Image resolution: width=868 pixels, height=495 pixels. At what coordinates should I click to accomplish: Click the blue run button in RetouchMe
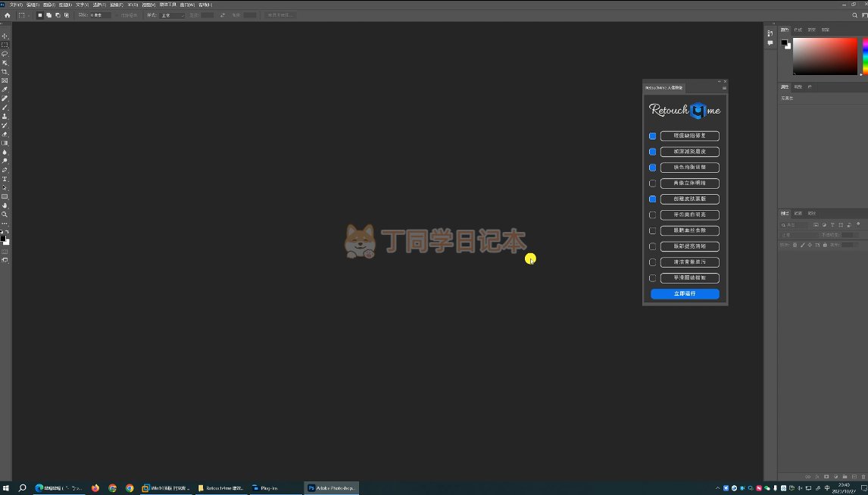point(685,294)
